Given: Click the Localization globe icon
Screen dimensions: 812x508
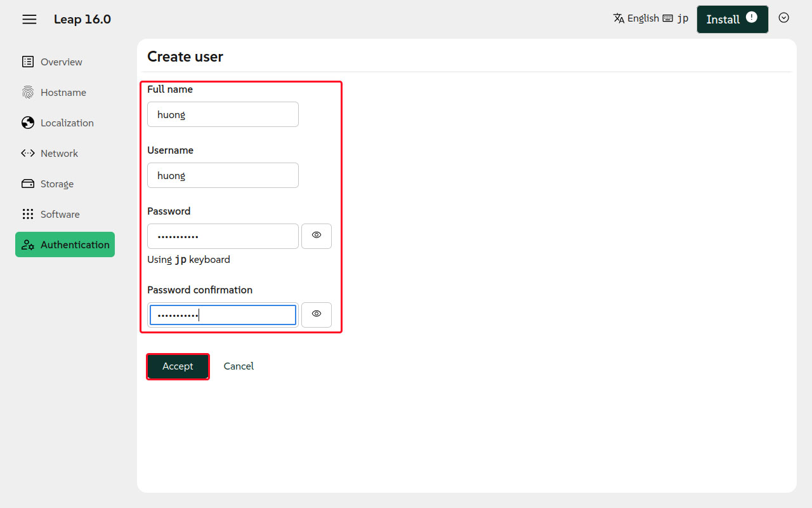Looking at the screenshot, I should (28, 123).
